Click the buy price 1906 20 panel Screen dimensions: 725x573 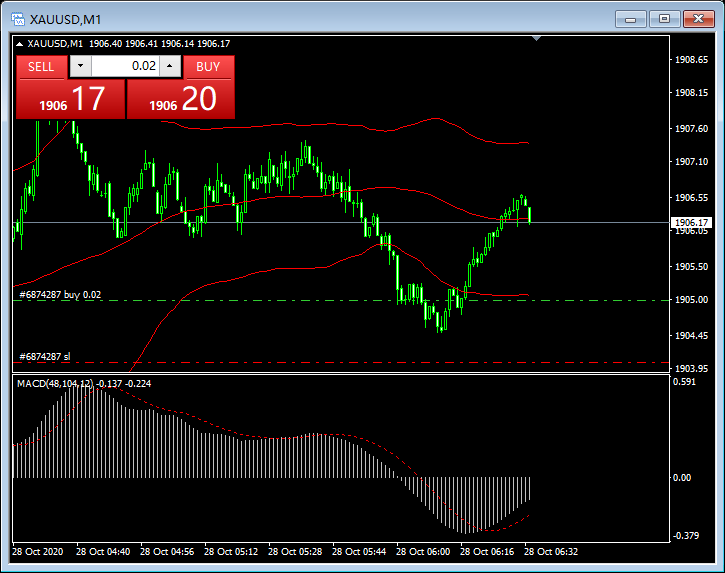click(181, 99)
